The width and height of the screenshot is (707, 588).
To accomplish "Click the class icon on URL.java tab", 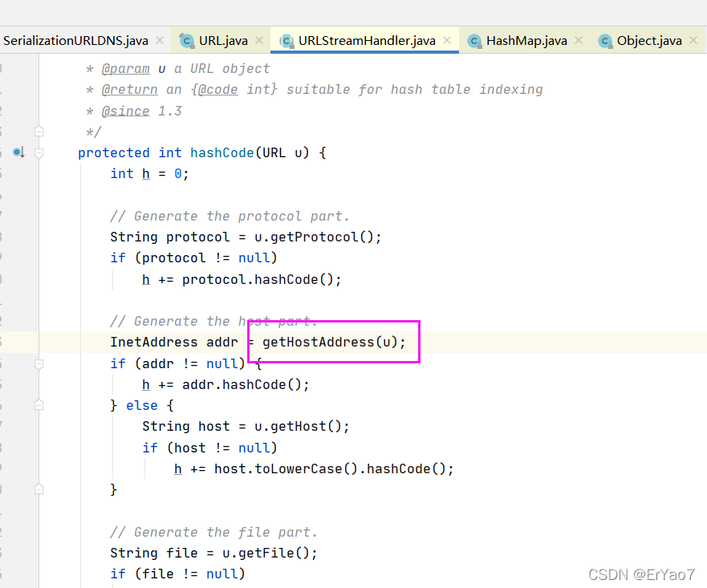I will click(x=187, y=39).
